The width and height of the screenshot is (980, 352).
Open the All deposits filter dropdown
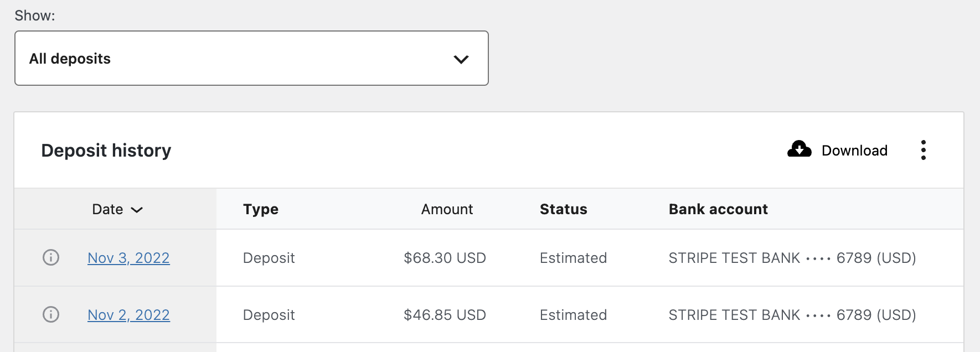pyautogui.click(x=251, y=58)
